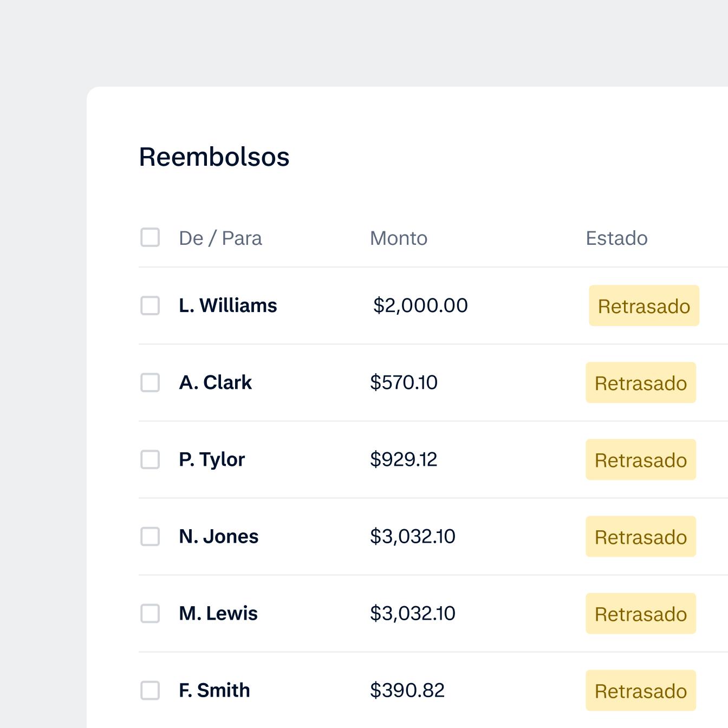Select the A. Clark row checkbox
Screen dimensions: 728x728
click(x=150, y=382)
